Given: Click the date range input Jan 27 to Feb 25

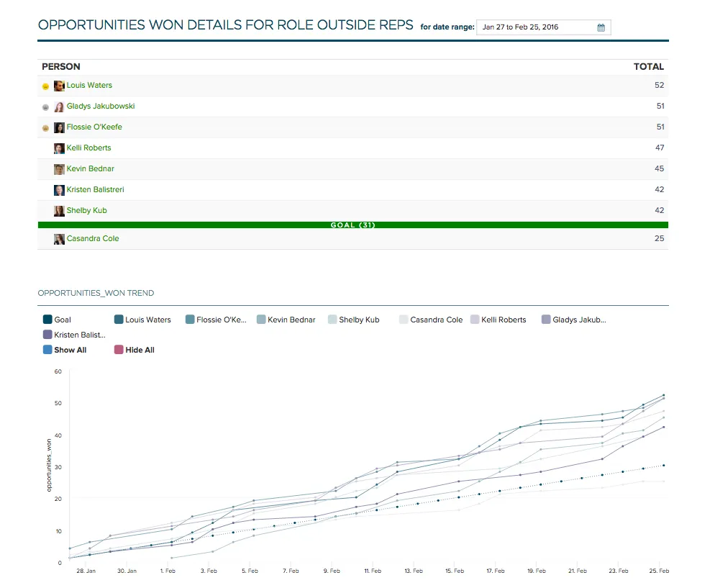Looking at the screenshot, I should tap(543, 27).
